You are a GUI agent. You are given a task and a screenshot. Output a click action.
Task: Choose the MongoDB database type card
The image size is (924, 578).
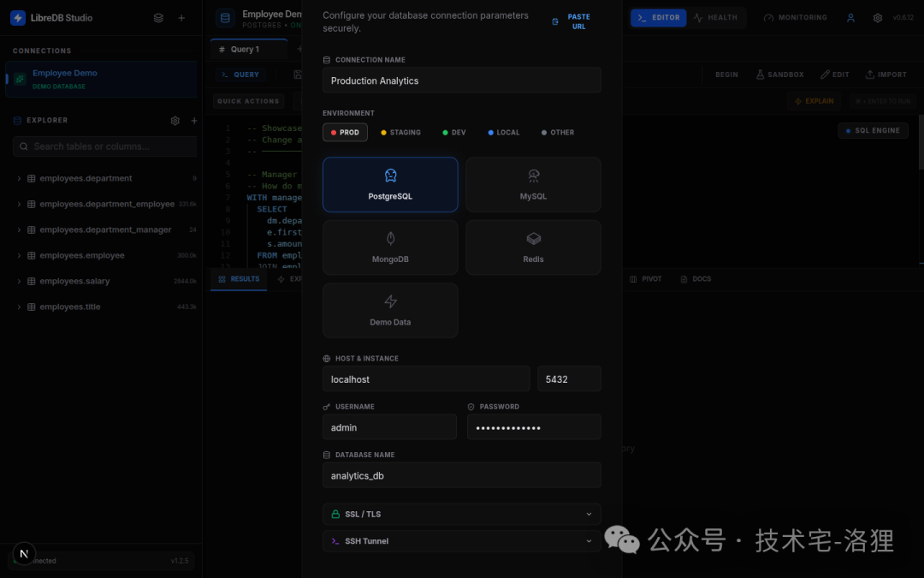(x=390, y=247)
